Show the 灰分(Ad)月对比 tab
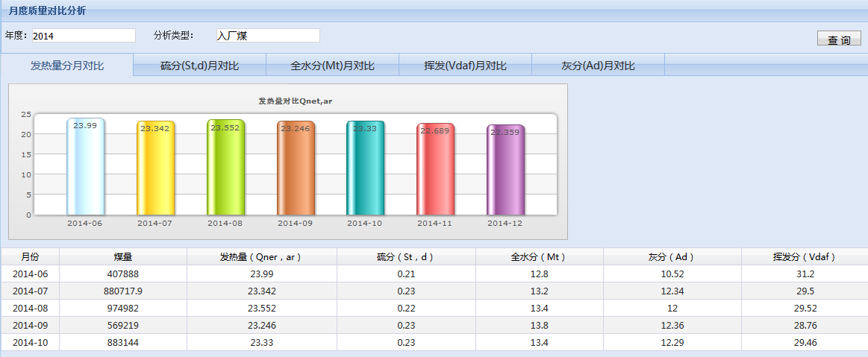The image size is (868, 357). click(x=598, y=66)
